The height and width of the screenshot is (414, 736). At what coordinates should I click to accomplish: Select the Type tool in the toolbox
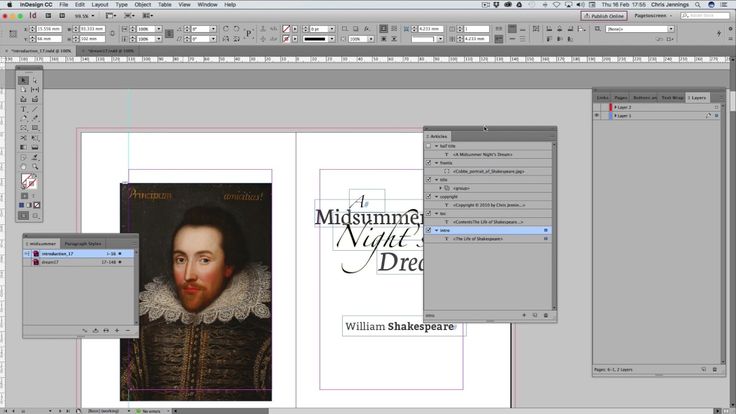click(24, 108)
